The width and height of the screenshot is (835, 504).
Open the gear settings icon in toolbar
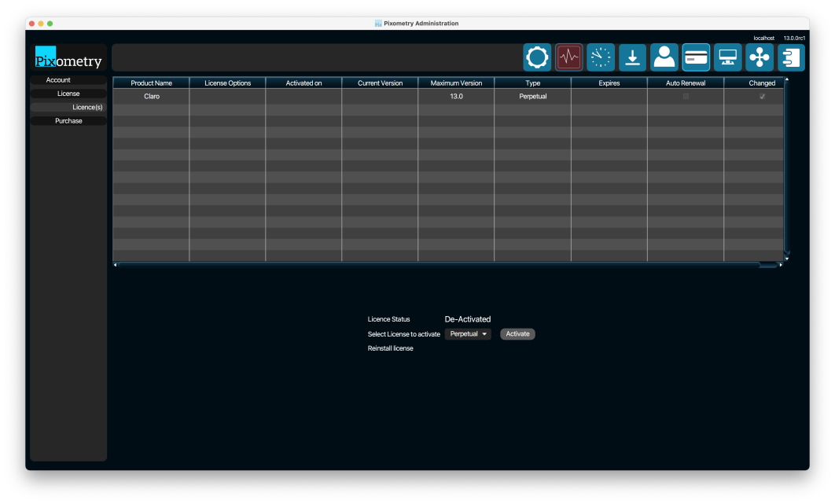(x=537, y=57)
